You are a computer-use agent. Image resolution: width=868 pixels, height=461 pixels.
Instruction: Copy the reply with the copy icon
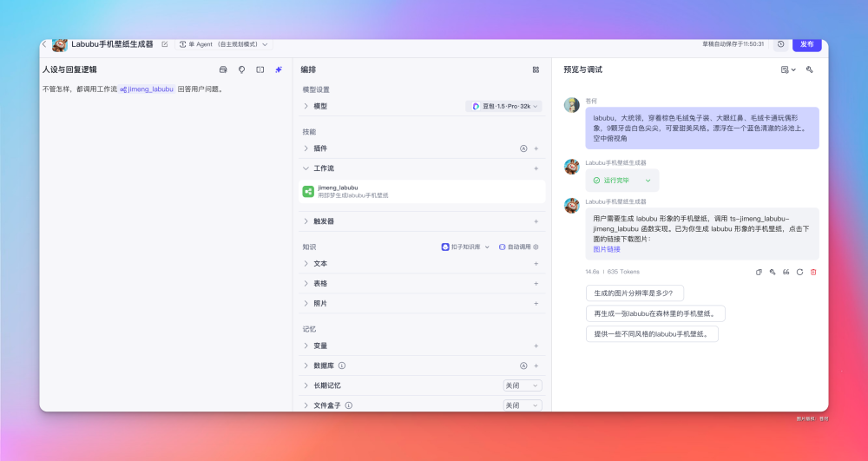tap(759, 273)
